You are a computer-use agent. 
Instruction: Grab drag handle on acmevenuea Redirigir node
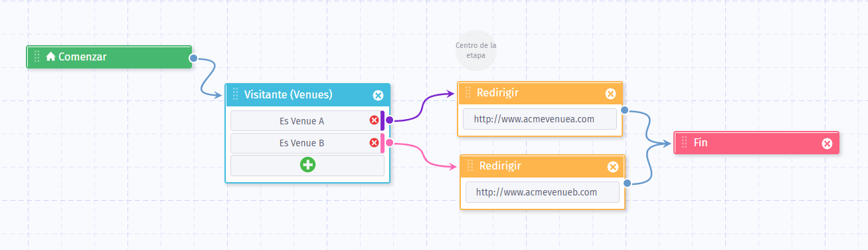468,92
